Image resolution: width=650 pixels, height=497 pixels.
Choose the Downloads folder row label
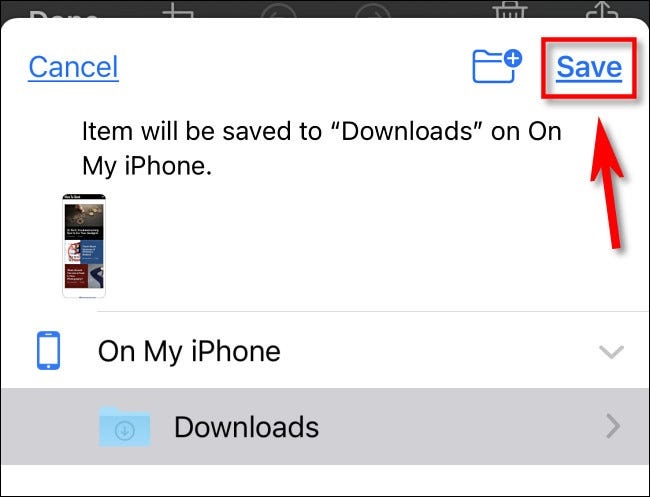tap(246, 427)
